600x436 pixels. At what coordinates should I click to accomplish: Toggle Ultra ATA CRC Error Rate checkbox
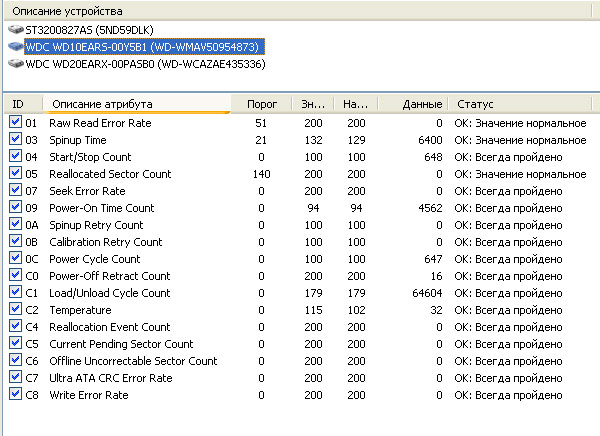(x=15, y=377)
